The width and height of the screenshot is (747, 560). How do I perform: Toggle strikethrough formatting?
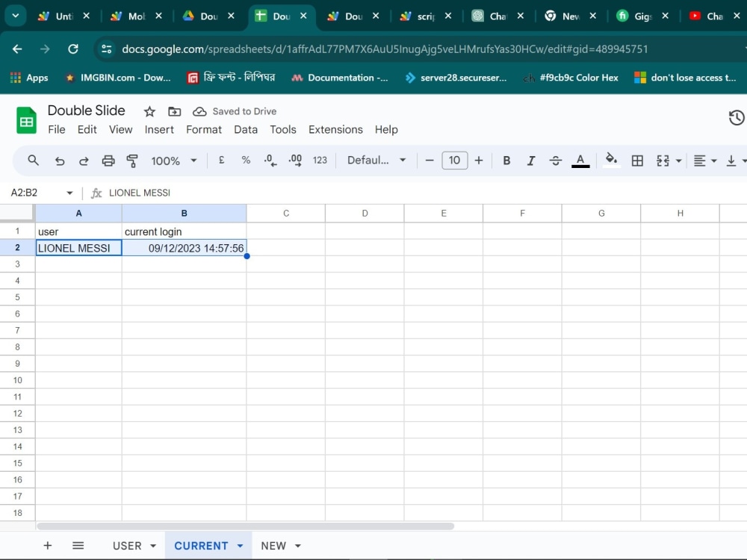(x=556, y=161)
